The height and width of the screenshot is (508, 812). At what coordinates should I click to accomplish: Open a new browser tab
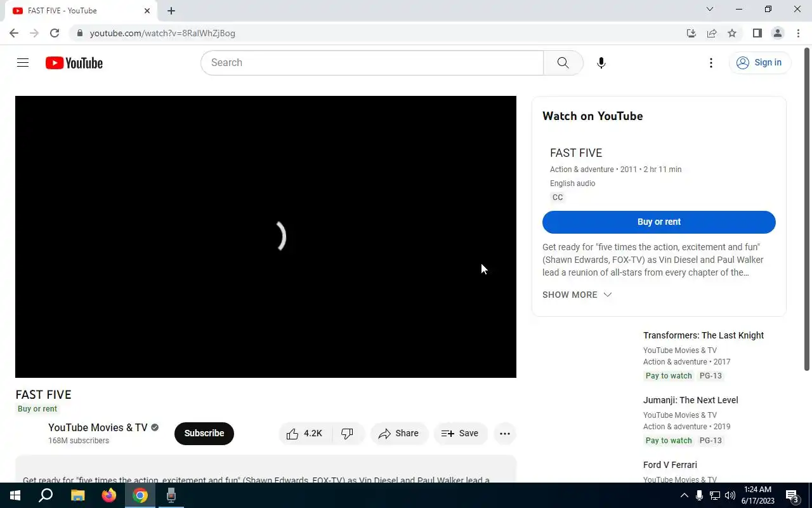(x=171, y=11)
